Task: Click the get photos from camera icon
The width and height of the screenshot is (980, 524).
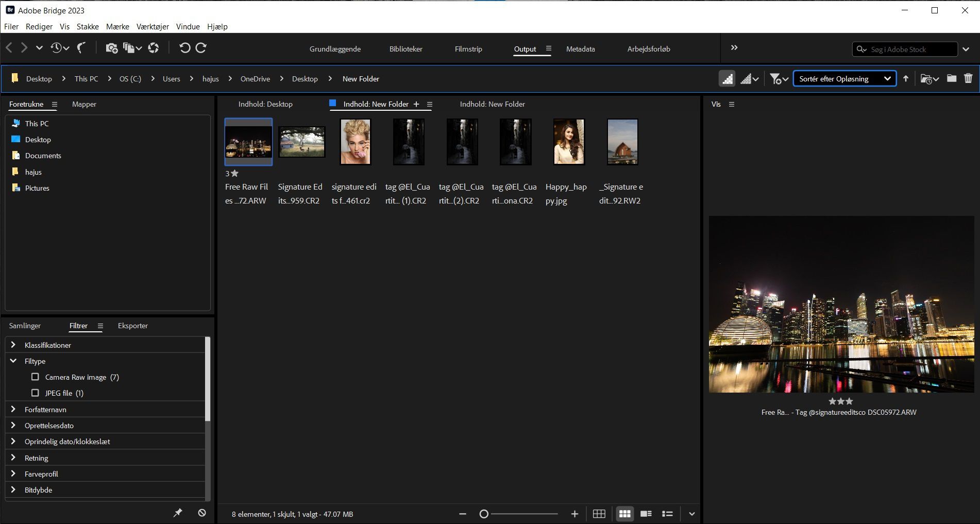Action: coord(111,48)
